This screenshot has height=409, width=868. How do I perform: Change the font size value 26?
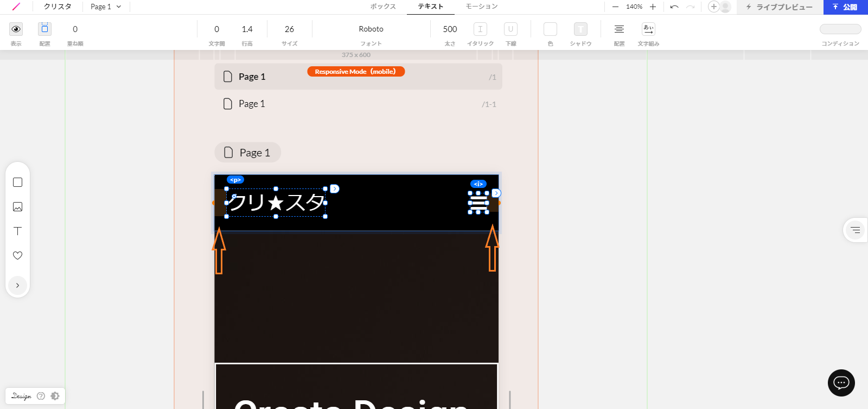pyautogui.click(x=290, y=29)
